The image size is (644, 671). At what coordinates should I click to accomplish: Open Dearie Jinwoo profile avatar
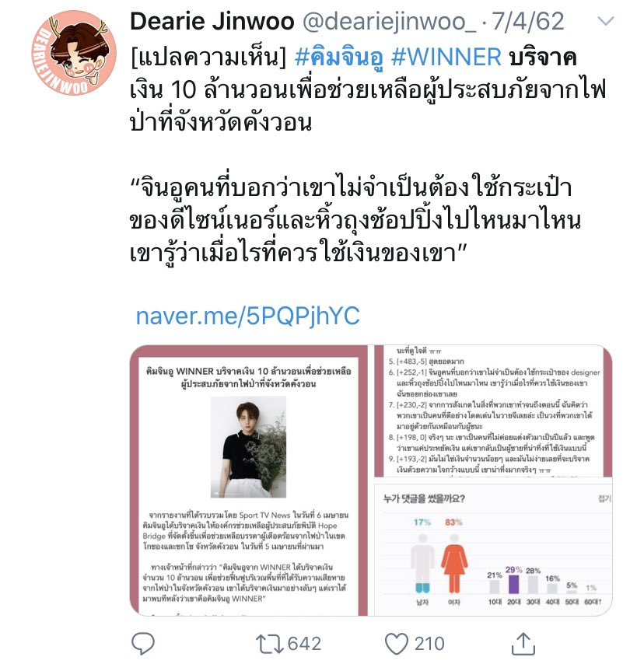[x=74, y=53]
